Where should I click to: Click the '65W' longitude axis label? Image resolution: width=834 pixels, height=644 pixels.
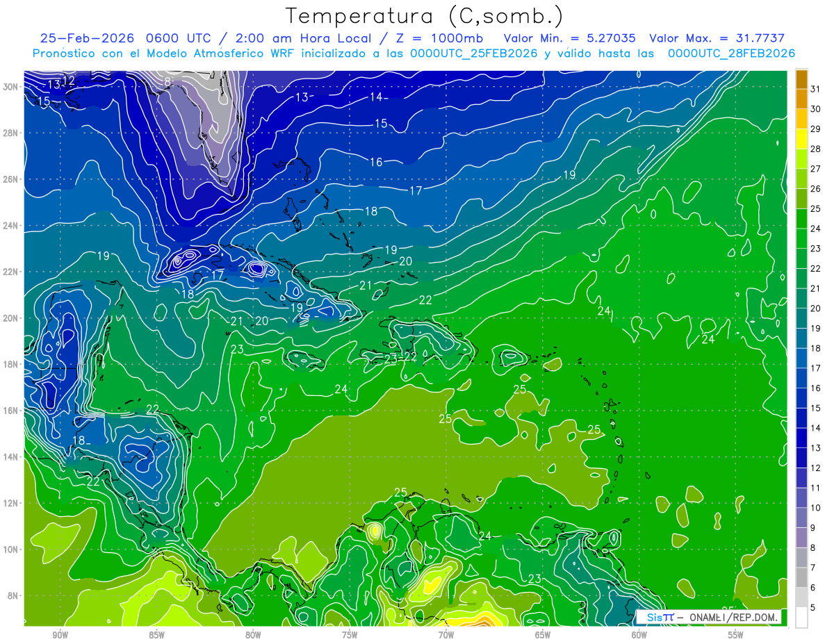(x=543, y=635)
